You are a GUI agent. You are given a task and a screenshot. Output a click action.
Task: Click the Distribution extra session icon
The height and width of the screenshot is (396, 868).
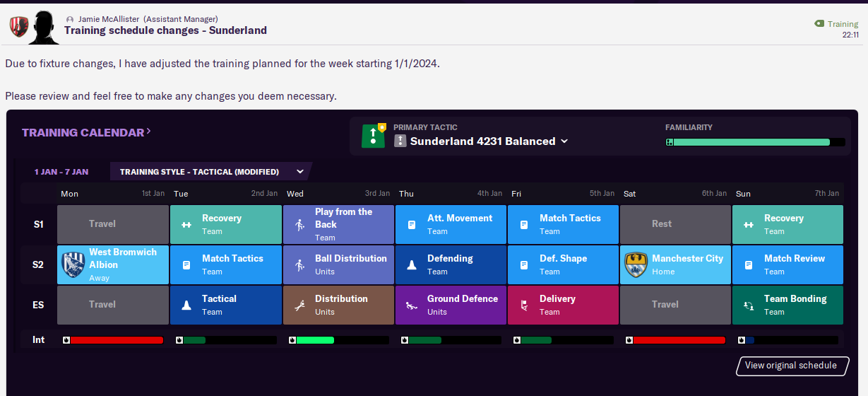299,305
